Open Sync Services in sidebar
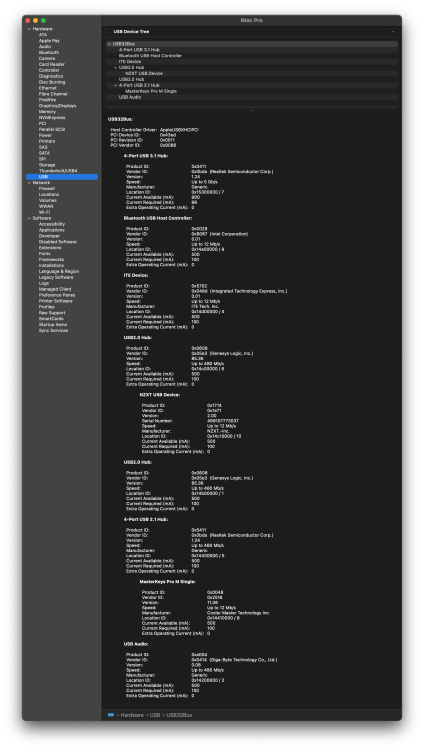The image size is (424, 750). click(x=53, y=331)
